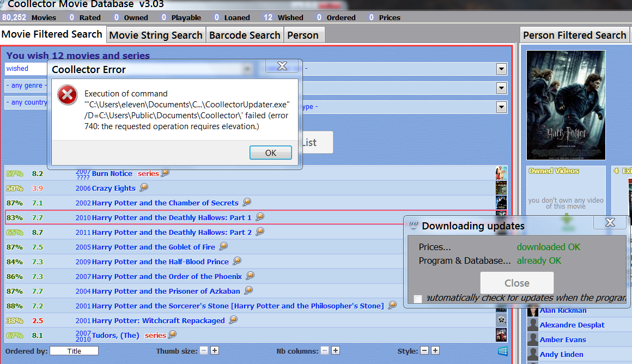Screen dimensions: 632x364
Task: Click comment bubble for Deathly Hallows: Part 2
Action: 260,232
